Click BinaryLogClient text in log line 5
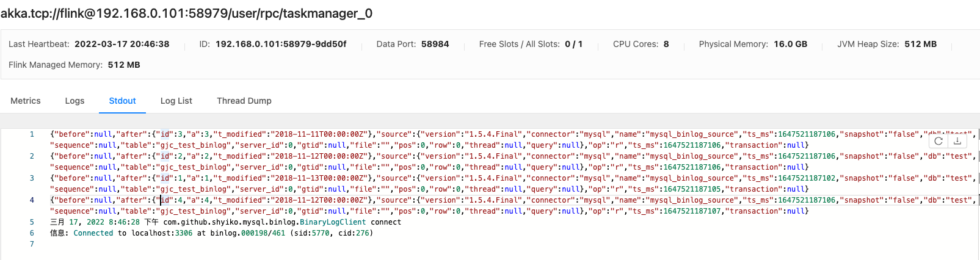This screenshot has width=980, height=260. [x=333, y=222]
